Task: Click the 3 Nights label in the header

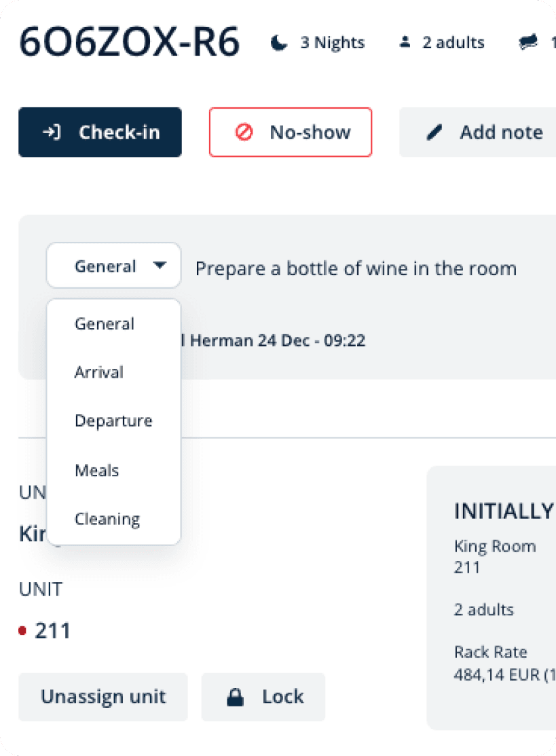Action: click(x=333, y=43)
